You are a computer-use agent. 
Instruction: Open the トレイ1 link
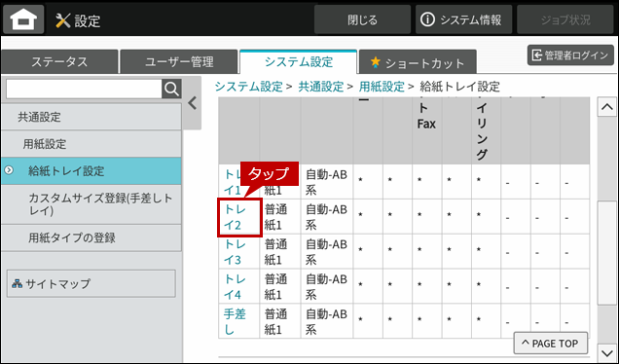[x=235, y=182]
